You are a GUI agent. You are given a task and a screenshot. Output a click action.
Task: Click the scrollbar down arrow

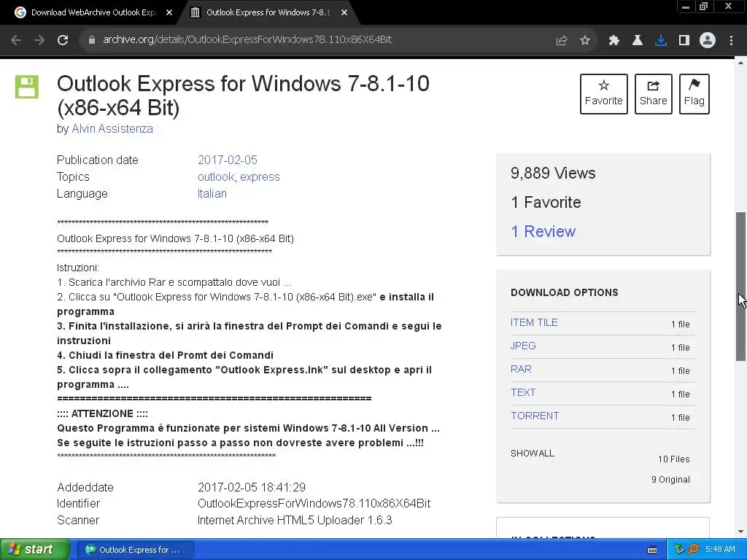741,532
